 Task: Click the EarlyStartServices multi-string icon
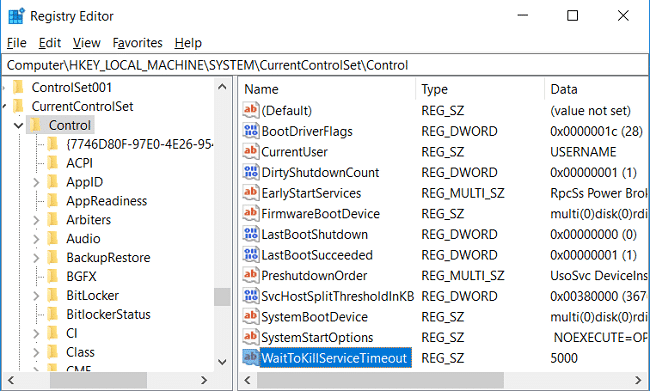tap(251, 193)
